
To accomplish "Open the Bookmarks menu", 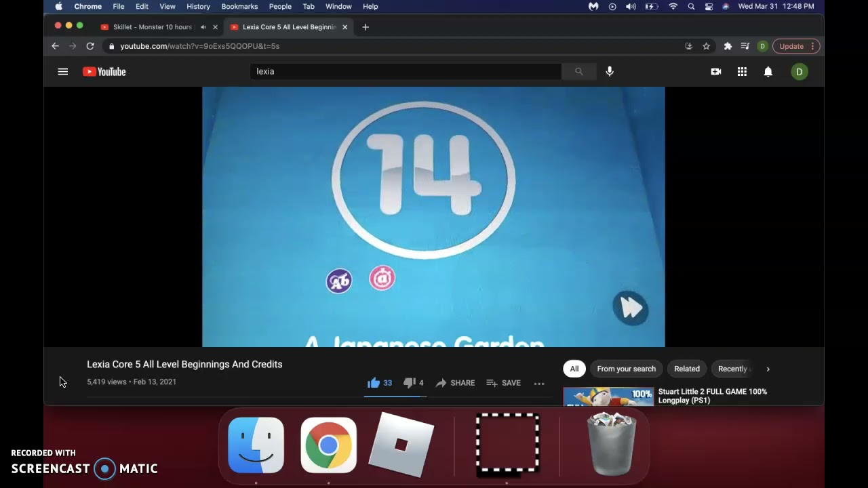I will pos(239,7).
